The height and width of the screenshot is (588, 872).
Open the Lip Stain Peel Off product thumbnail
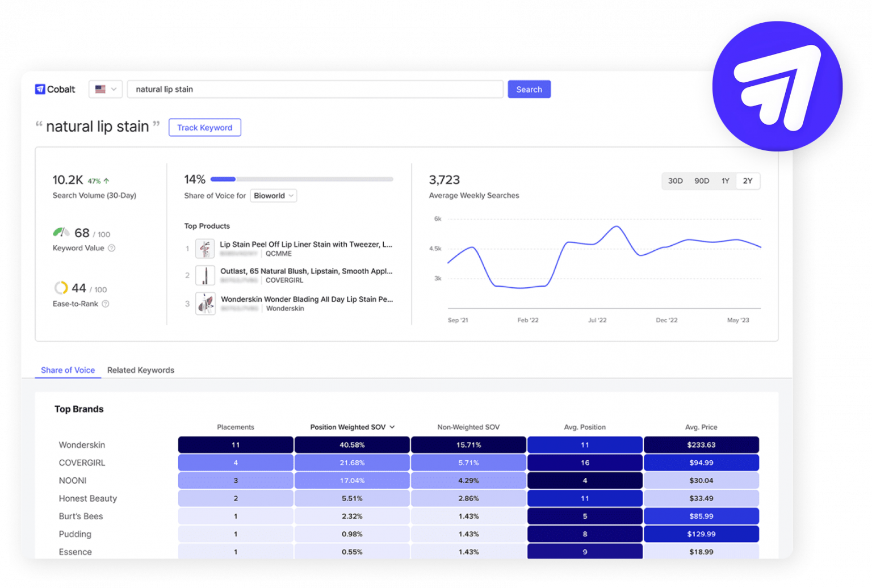[205, 249]
